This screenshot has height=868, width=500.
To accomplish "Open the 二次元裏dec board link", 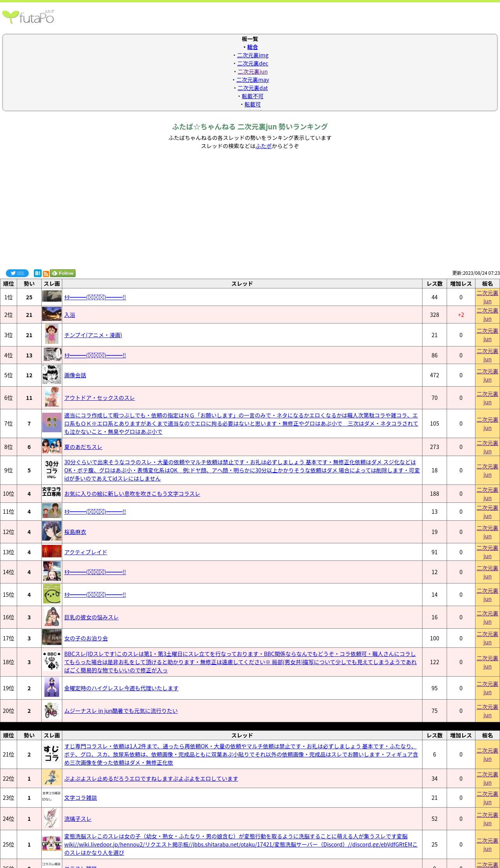I will (x=253, y=64).
